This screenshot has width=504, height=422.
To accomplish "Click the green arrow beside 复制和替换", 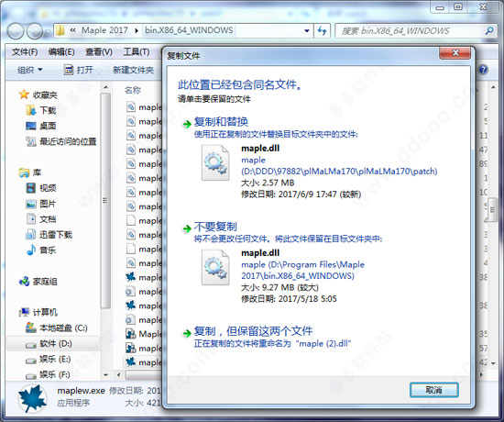I will tap(187, 124).
